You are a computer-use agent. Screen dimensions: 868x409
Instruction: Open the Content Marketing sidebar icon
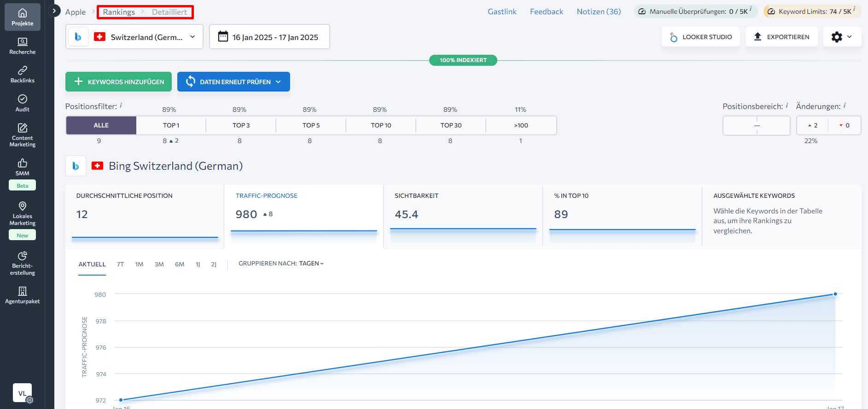[22, 135]
